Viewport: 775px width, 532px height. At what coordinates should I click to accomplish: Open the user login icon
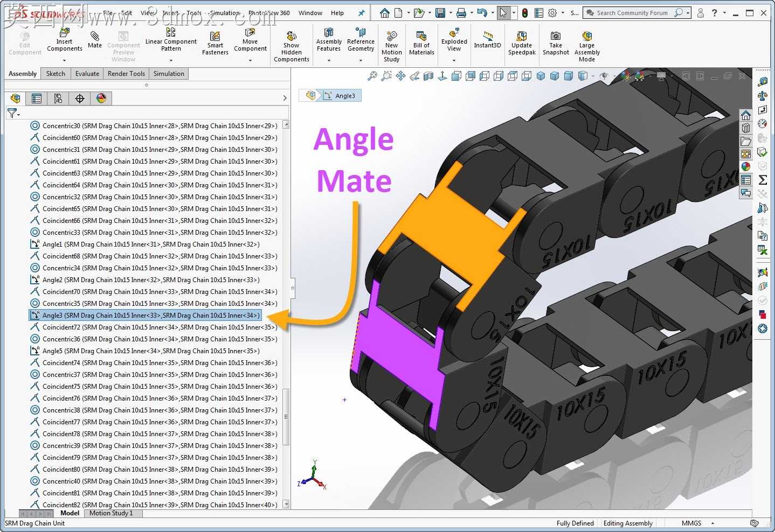700,13
